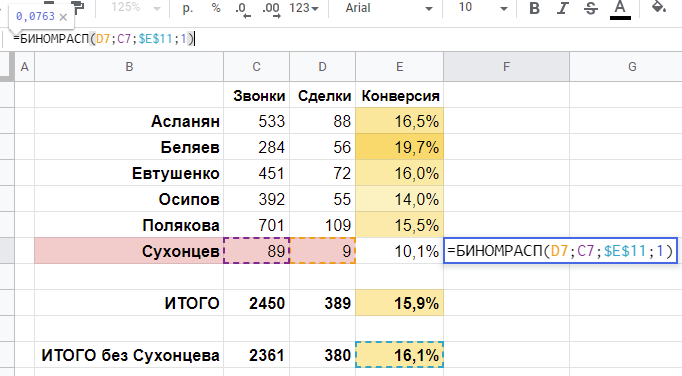The width and height of the screenshot is (682, 376).
Task: Click conversion cell 16,0%
Action: [399, 173]
